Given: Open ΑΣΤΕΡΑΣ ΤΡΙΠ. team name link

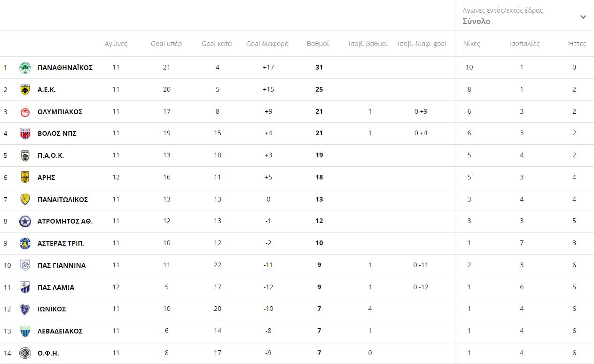Looking at the screenshot, I should [61, 243].
